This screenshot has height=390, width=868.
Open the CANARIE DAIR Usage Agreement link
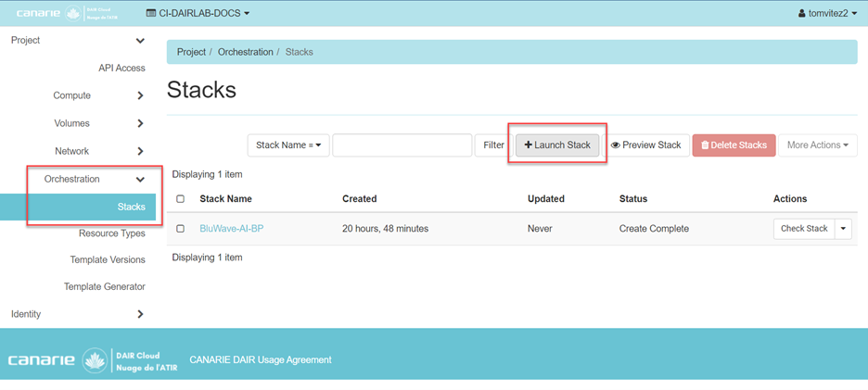click(x=260, y=359)
